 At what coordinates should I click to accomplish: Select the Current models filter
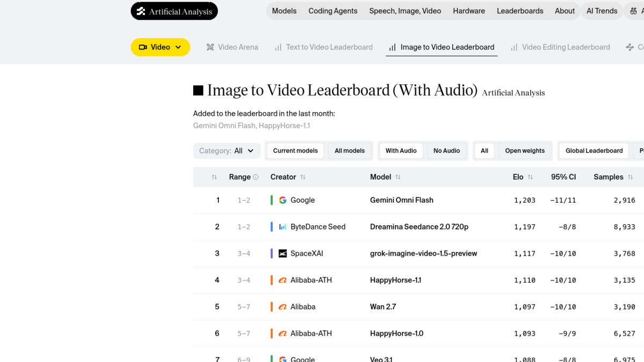point(295,151)
